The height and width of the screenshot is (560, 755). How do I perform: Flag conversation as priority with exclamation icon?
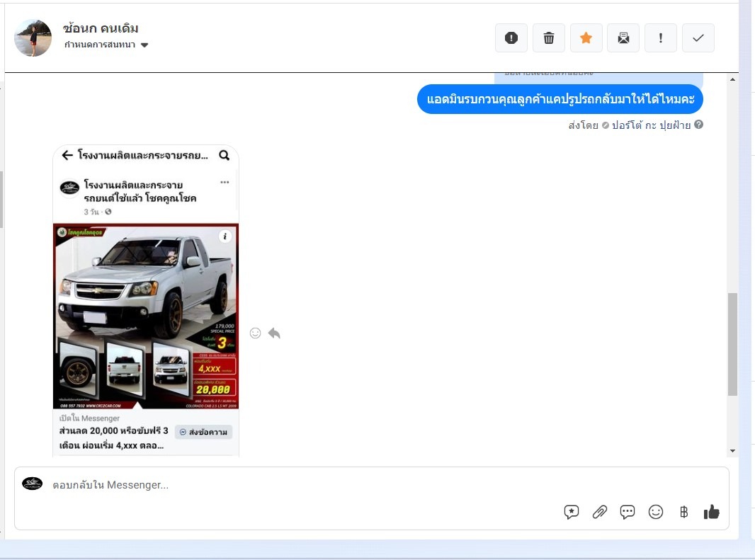[x=661, y=38]
